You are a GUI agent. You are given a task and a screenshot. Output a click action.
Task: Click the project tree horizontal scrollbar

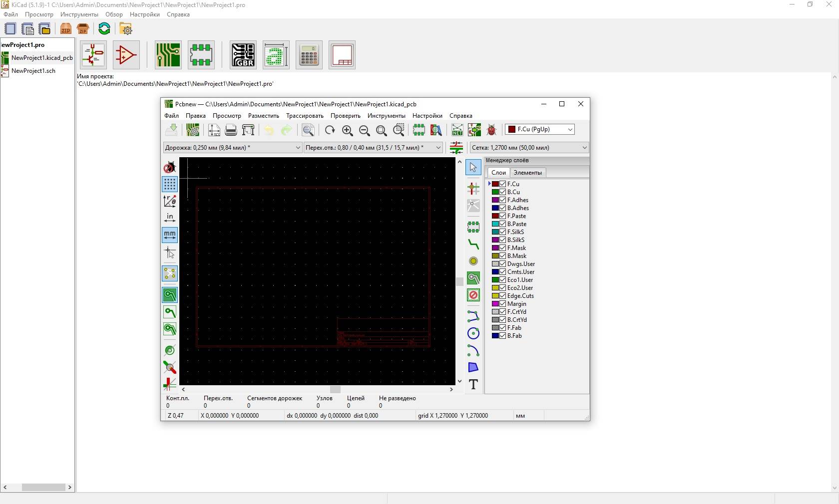coord(43,487)
